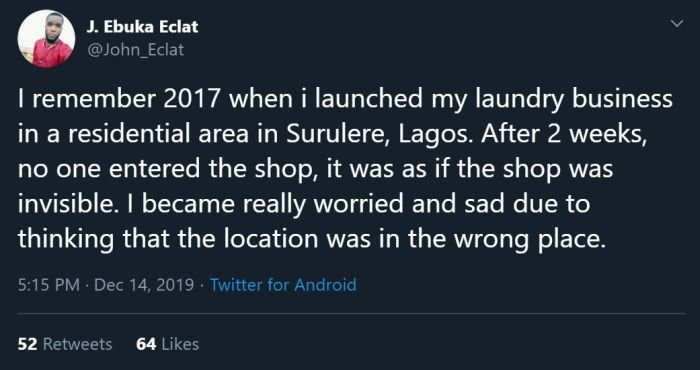Click the number 52 retweet count

point(28,344)
